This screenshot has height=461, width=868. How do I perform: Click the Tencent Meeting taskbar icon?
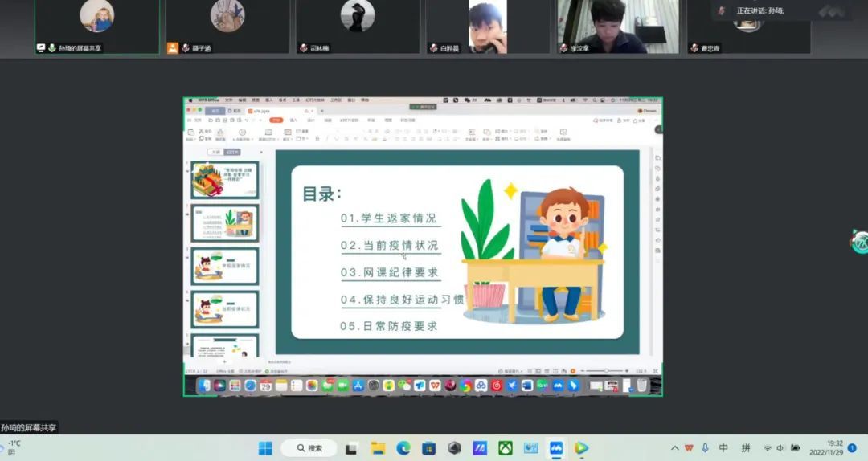(555, 448)
